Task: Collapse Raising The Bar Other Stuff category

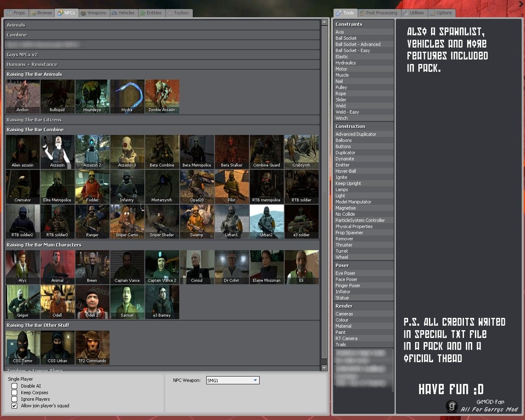Action: [162, 325]
